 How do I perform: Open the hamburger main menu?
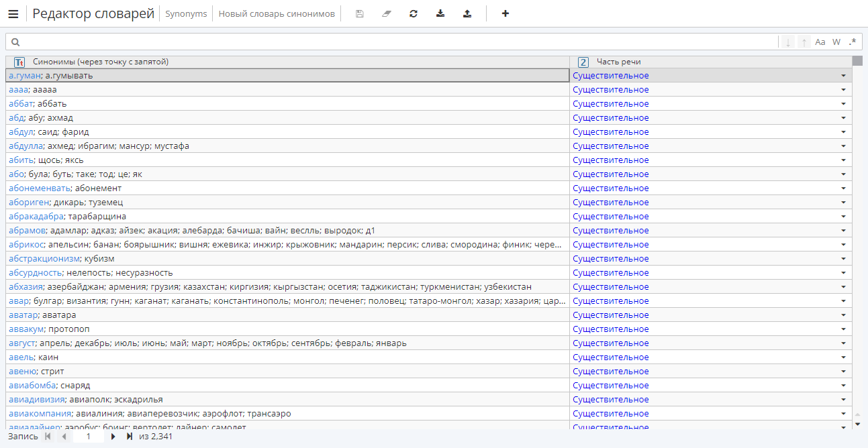(13, 13)
